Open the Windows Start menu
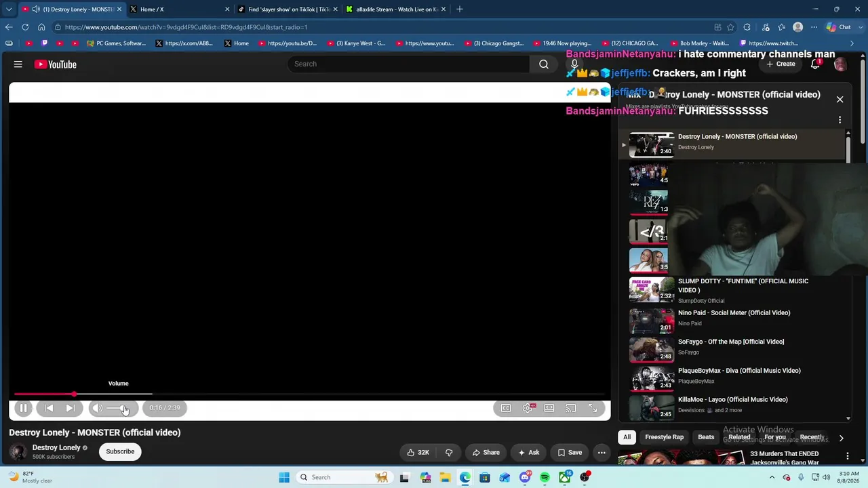Screen dimensions: 868x488 coord(284,477)
